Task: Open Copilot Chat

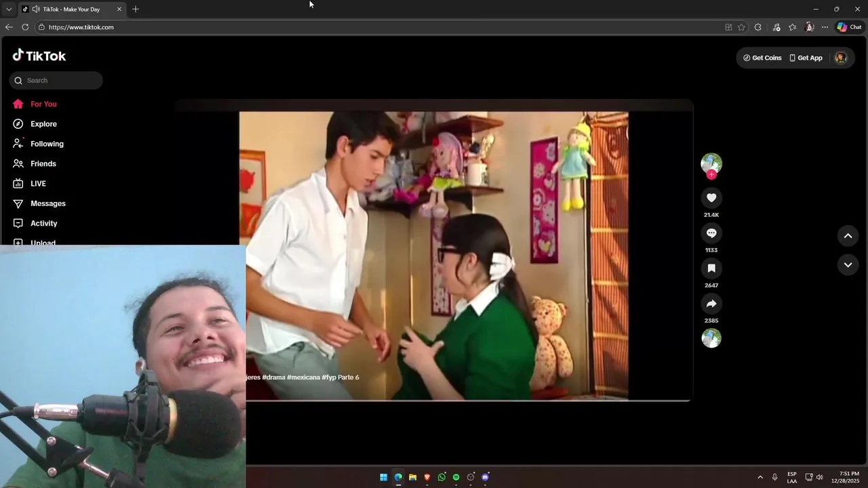Action: coord(849,27)
